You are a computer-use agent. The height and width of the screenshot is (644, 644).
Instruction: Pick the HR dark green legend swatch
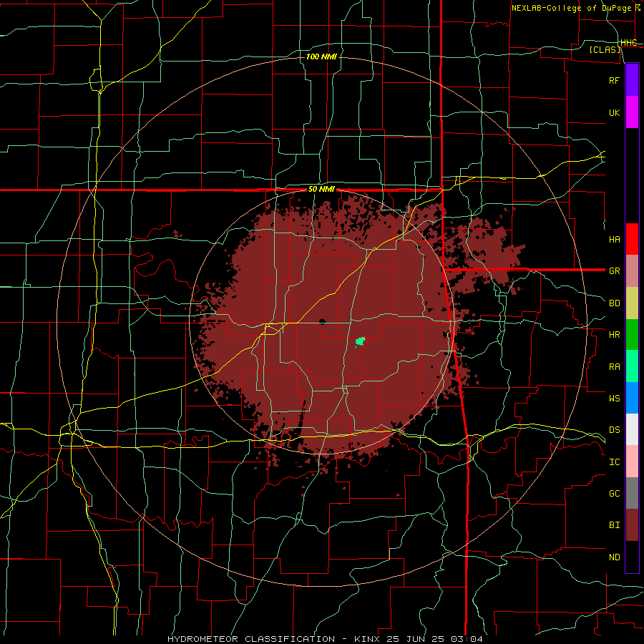(x=632, y=335)
